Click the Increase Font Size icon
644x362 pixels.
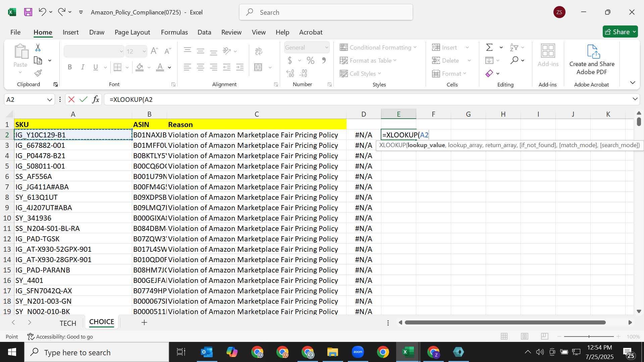tap(154, 51)
